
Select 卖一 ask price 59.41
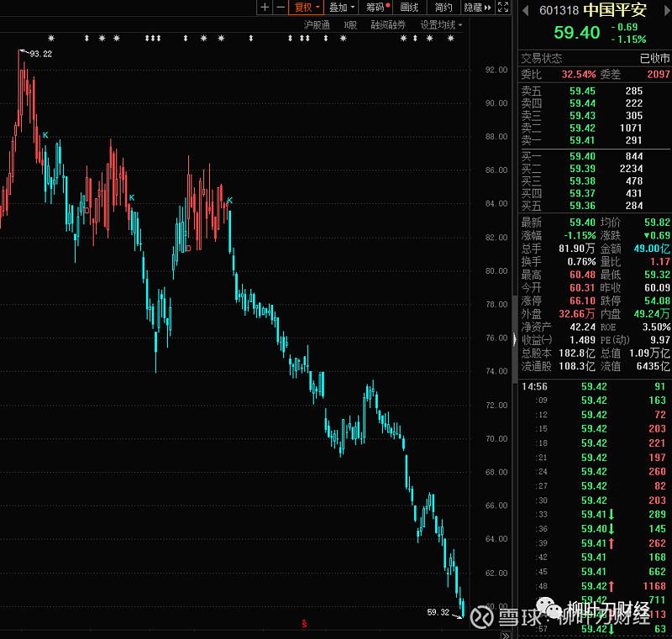582,140
